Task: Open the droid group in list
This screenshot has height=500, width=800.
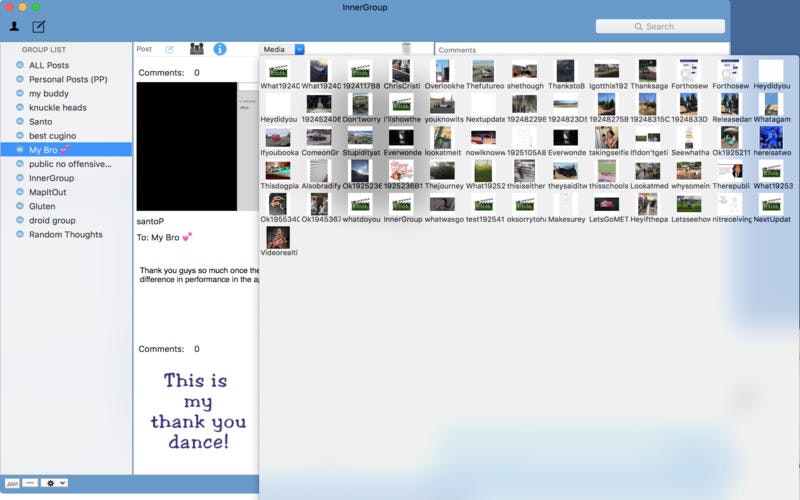Action: pyautogui.click(x=52, y=220)
